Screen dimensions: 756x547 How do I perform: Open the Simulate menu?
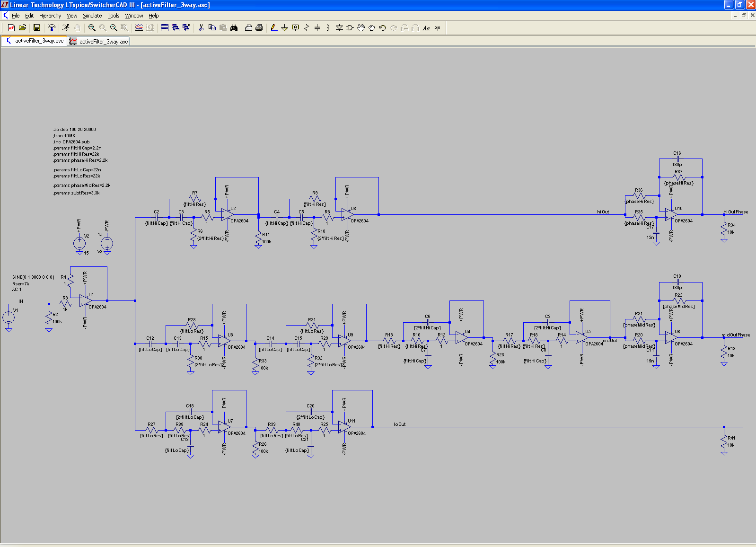92,16
